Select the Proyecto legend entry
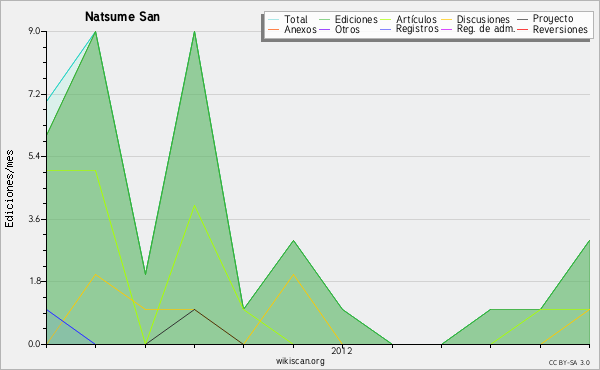Screen dimensions: 600x370 click(553, 19)
